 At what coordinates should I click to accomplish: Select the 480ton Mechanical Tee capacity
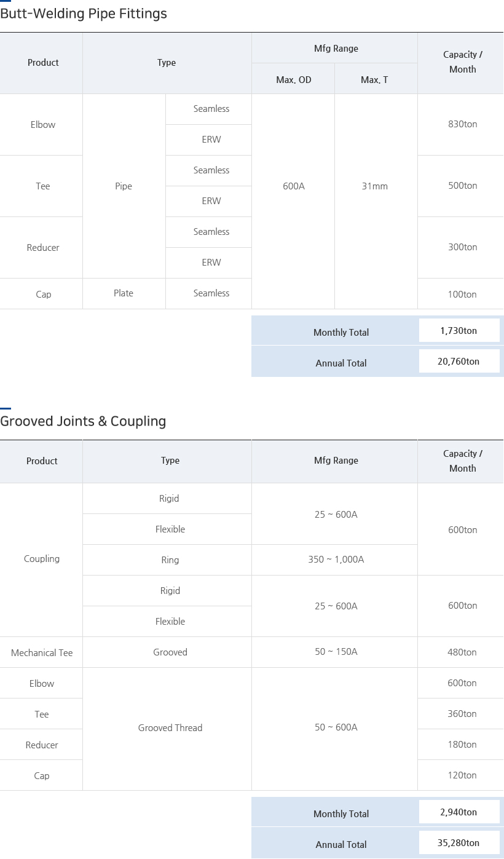[462, 652]
